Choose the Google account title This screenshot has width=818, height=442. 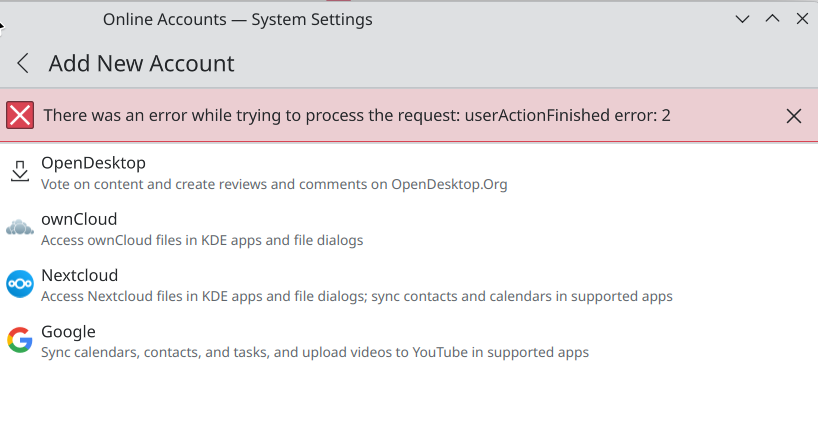[x=68, y=331]
